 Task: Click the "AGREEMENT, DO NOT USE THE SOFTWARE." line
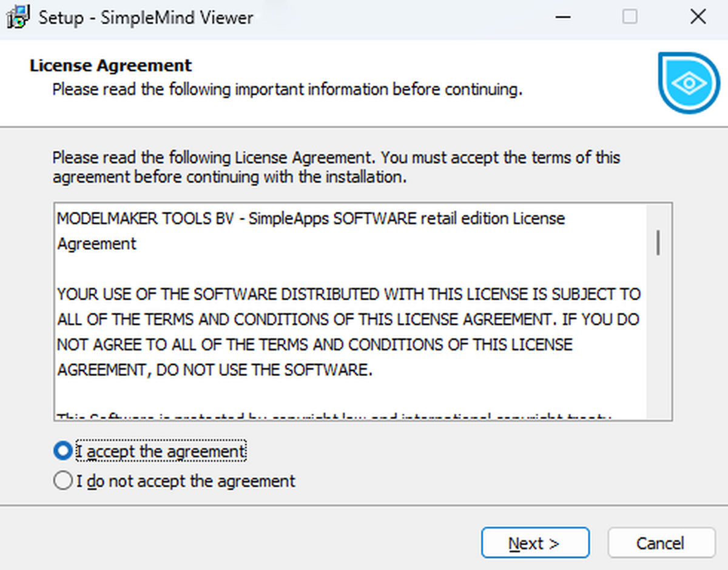(x=215, y=369)
